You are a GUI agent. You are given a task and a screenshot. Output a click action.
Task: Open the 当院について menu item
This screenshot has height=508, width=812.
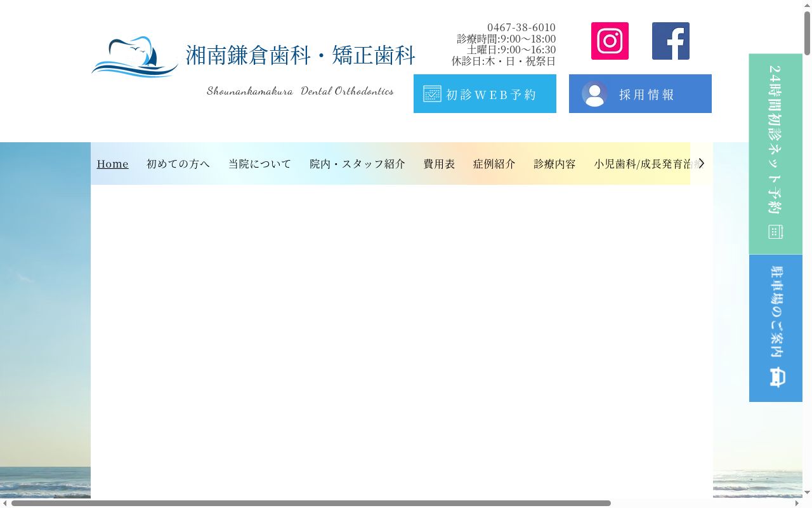pos(260,164)
